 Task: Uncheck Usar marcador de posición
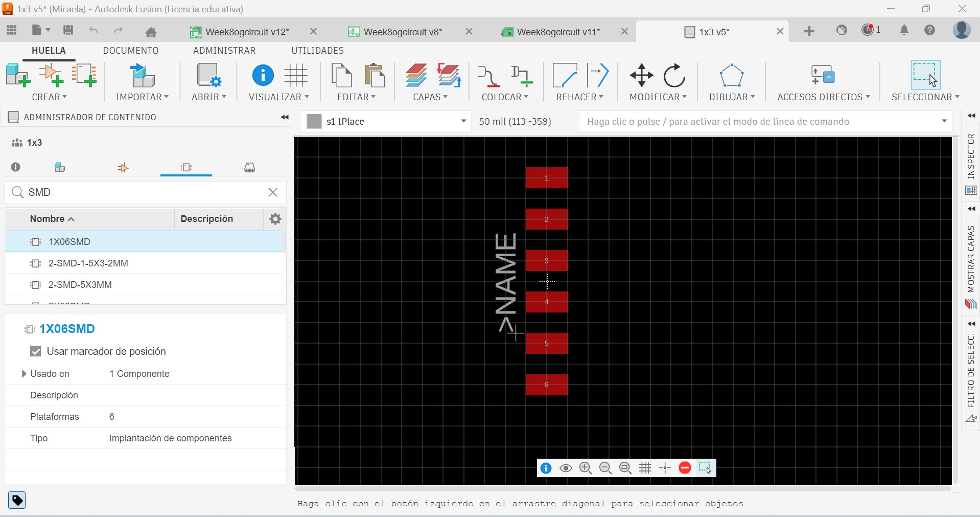point(35,351)
